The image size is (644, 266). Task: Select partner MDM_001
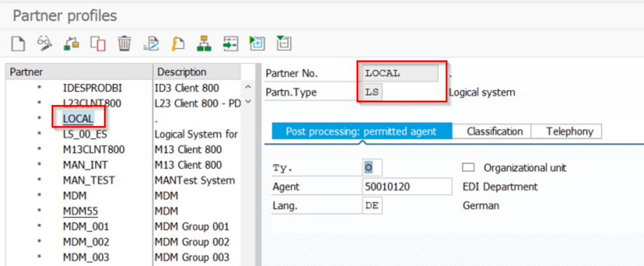85,227
